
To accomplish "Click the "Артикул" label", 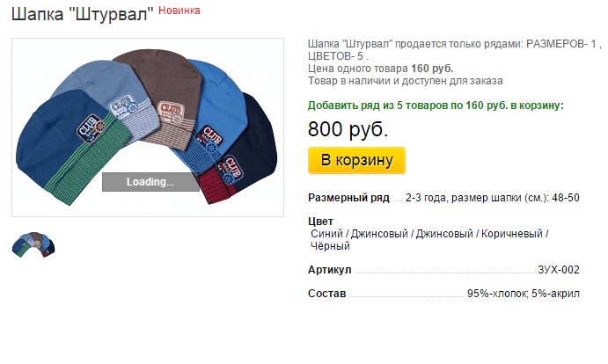I will click(330, 269).
